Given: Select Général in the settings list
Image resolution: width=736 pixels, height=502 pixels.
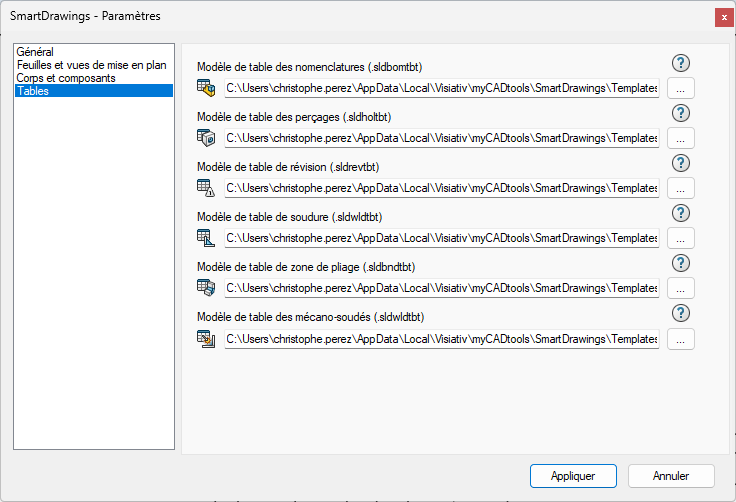Looking at the screenshot, I should 35,51.
